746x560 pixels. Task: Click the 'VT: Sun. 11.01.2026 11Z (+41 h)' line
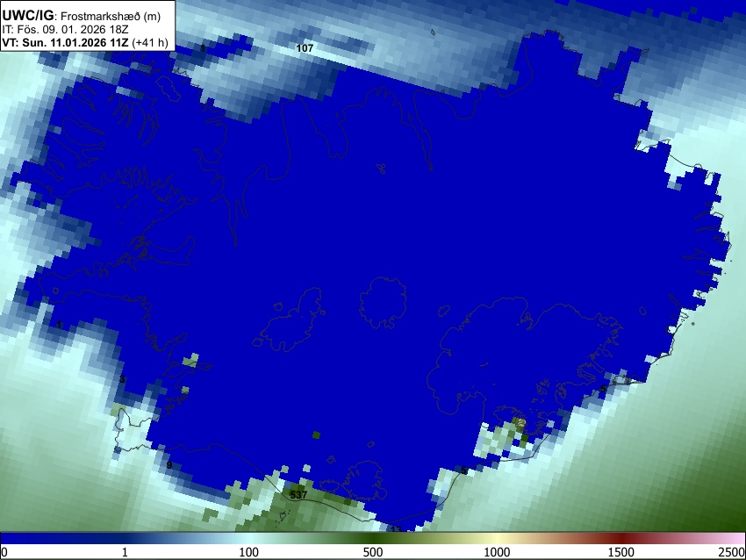pyautogui.click(x=85, y=42)
